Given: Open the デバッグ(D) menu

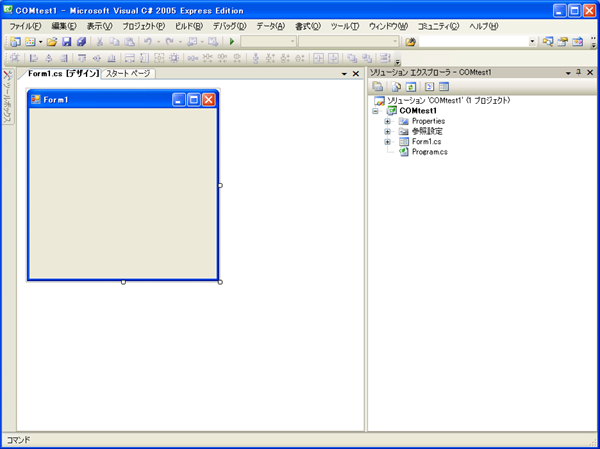Looking at the screenshot, I should point(230,26).
